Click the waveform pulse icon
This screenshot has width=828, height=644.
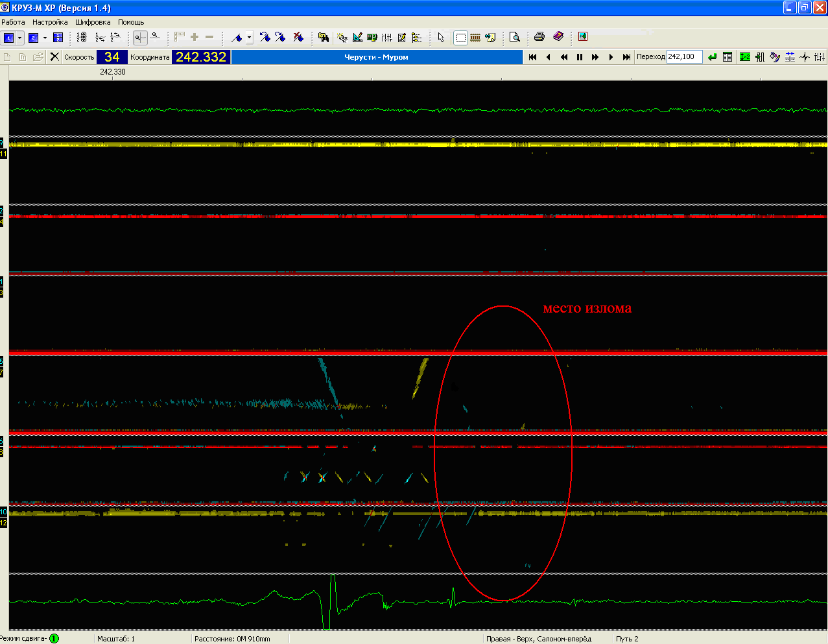(x=805, y=57)
